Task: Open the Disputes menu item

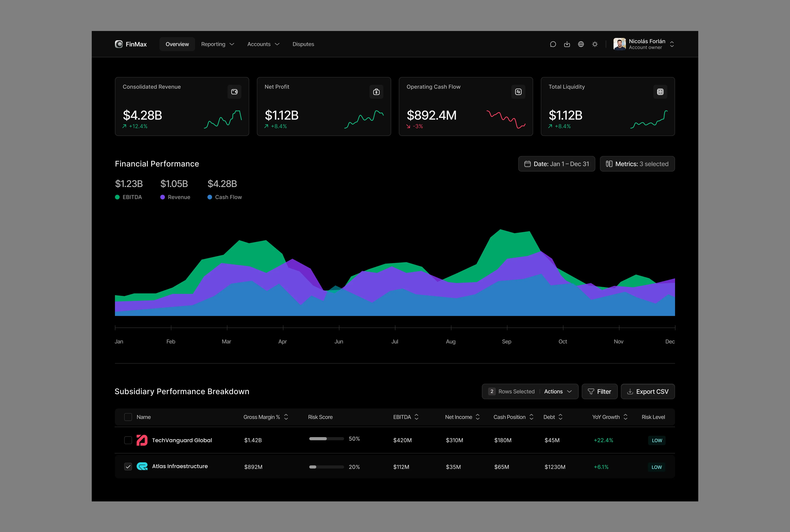Action: tap(303, 44)
